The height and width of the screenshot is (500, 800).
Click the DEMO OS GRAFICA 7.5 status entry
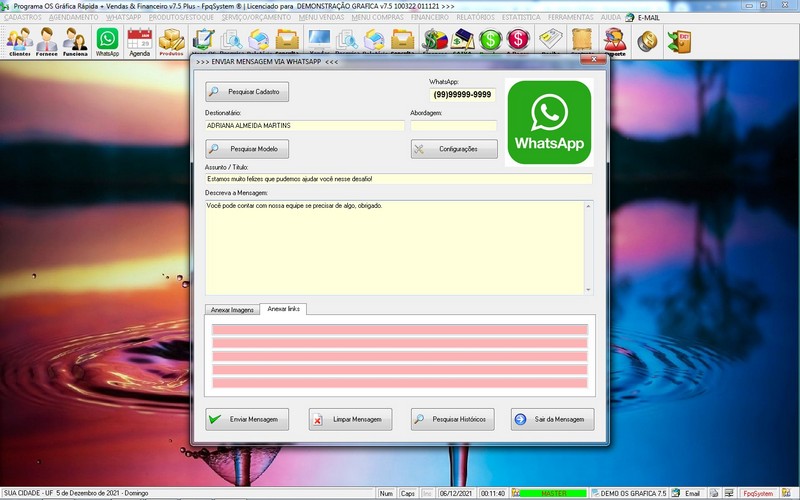629,493
